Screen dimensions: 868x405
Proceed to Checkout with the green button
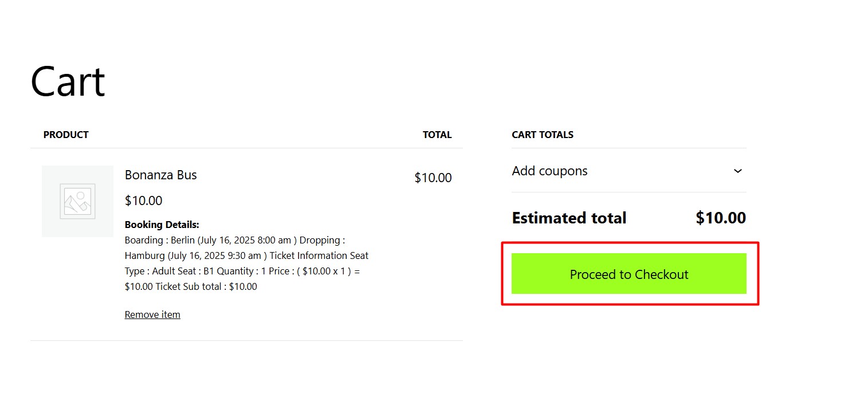(x=629, y=274)
